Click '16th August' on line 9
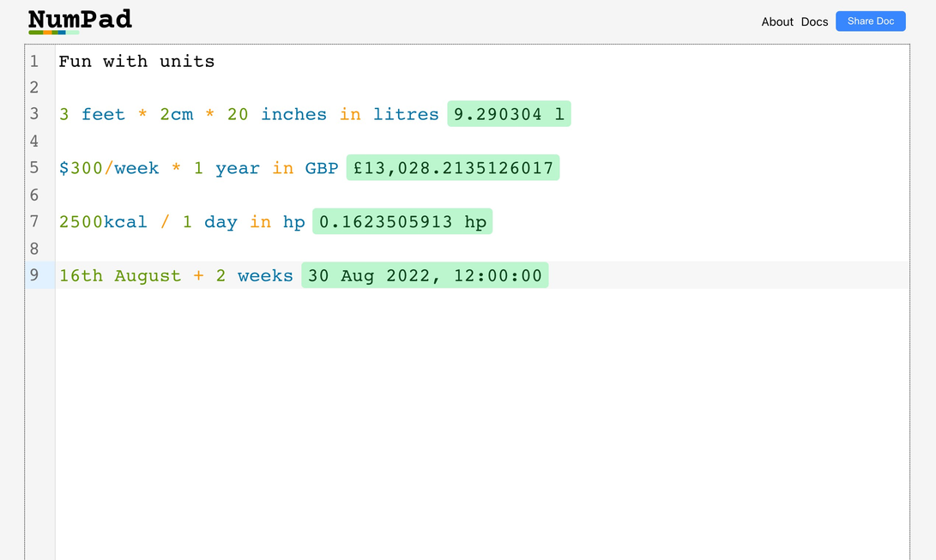 tap(119, 275)
